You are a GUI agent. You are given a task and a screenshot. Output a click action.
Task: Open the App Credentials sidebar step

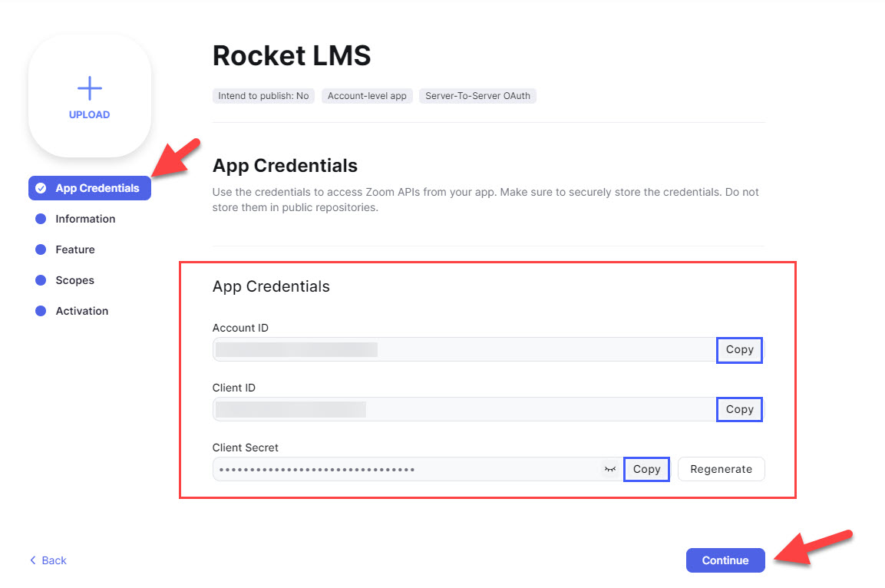97,188
